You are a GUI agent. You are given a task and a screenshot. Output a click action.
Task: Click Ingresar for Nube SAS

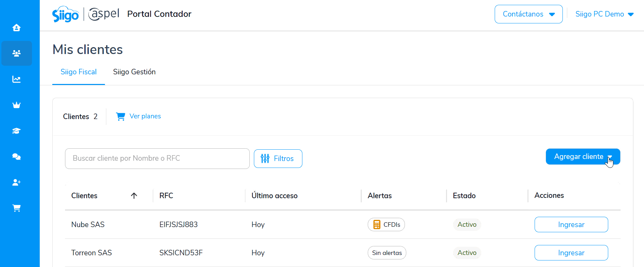(571, 225)
